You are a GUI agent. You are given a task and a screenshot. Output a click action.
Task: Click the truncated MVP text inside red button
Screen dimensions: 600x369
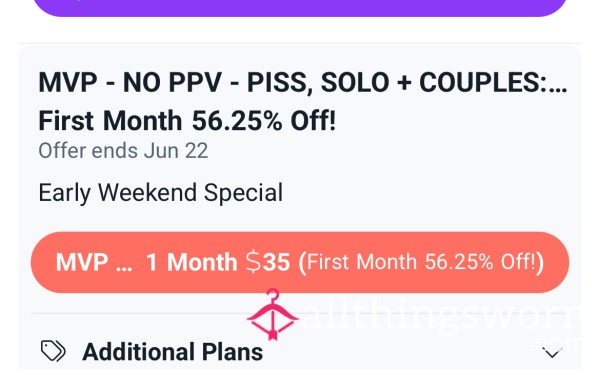click(94, 263)
